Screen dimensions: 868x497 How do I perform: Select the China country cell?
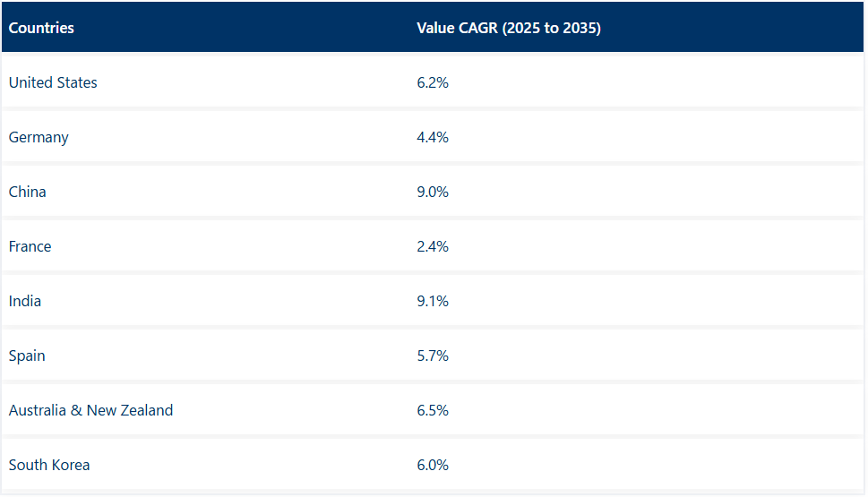[x=28, y=192]
